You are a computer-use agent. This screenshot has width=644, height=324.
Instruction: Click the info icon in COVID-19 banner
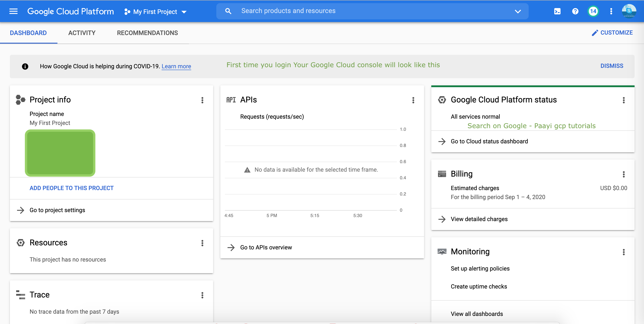click(25, 66)
